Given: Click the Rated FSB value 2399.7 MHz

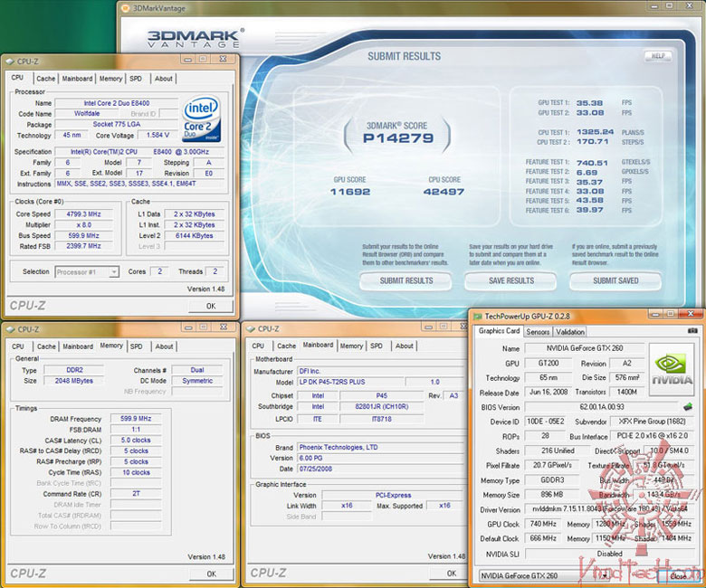Looking at the screenshot, I should point(84,246).
